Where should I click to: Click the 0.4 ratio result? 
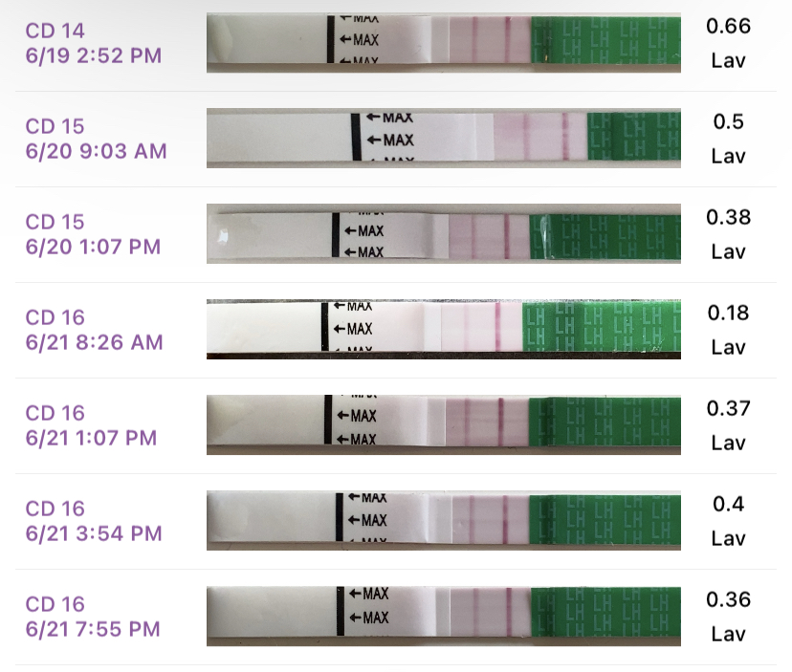728,504
